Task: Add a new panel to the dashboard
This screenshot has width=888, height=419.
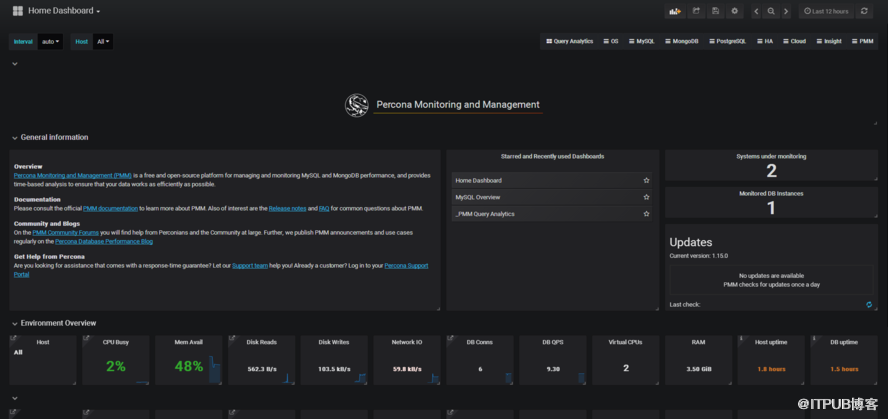Action: point(674,11)
